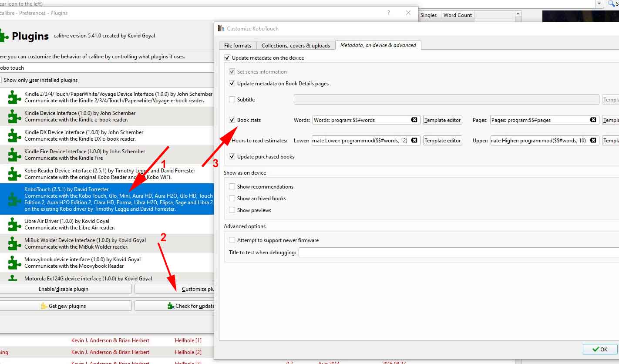This screenshot has height=364, width=619.
Task: Open the dropdown arrow in calibre's top bar
Action: tap(599, 3)
